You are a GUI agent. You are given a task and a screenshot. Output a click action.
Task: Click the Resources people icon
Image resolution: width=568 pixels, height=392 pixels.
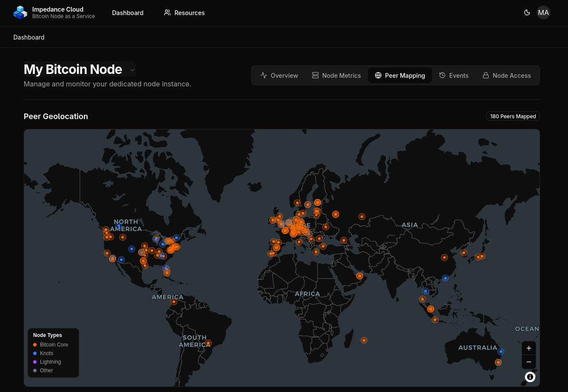[x=167, y=12]
